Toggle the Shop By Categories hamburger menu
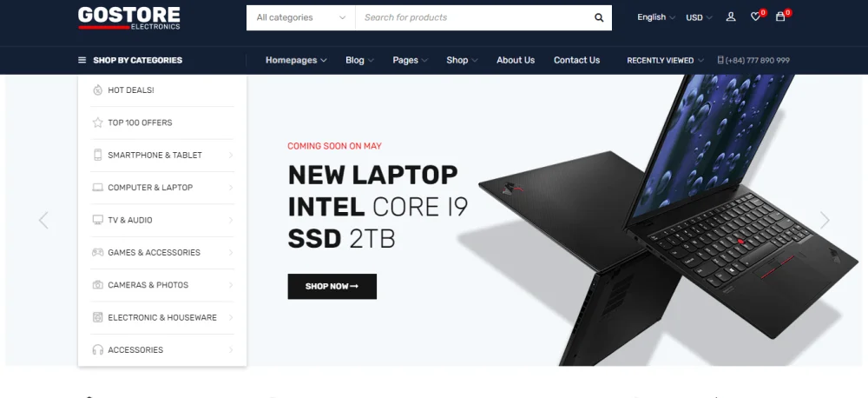 tap(82, 61)
